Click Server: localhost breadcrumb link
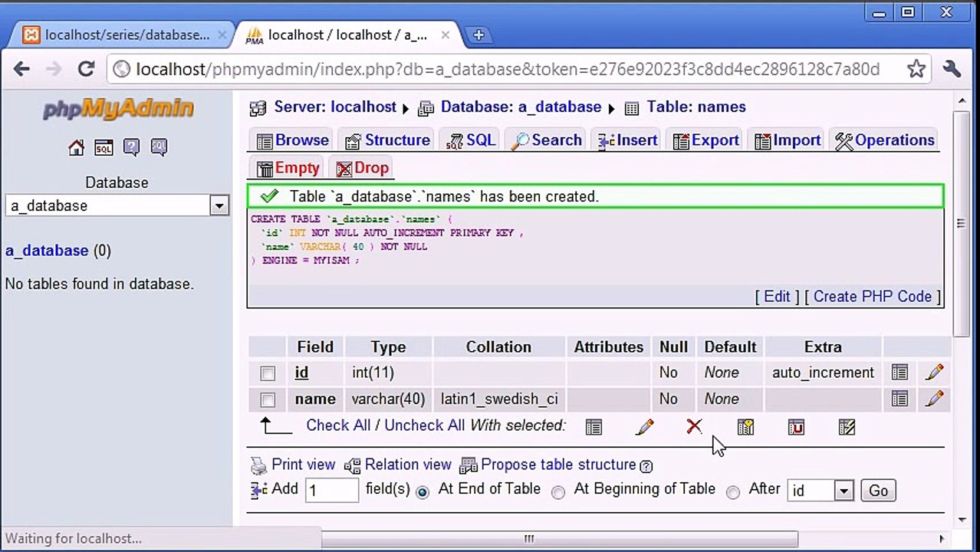The height and width of the screenshot is (552, 980). click(335, 107)
